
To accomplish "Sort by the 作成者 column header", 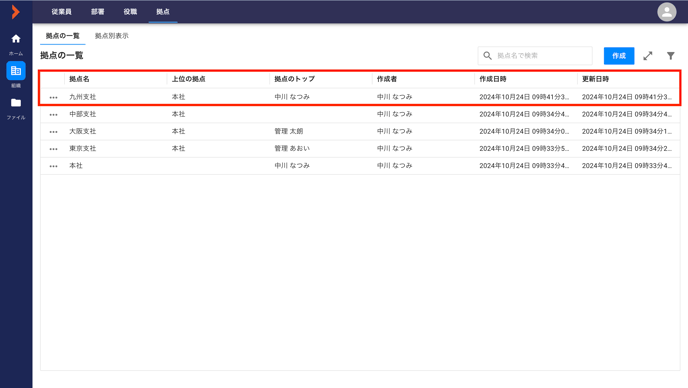I will (x=387, y=79).
